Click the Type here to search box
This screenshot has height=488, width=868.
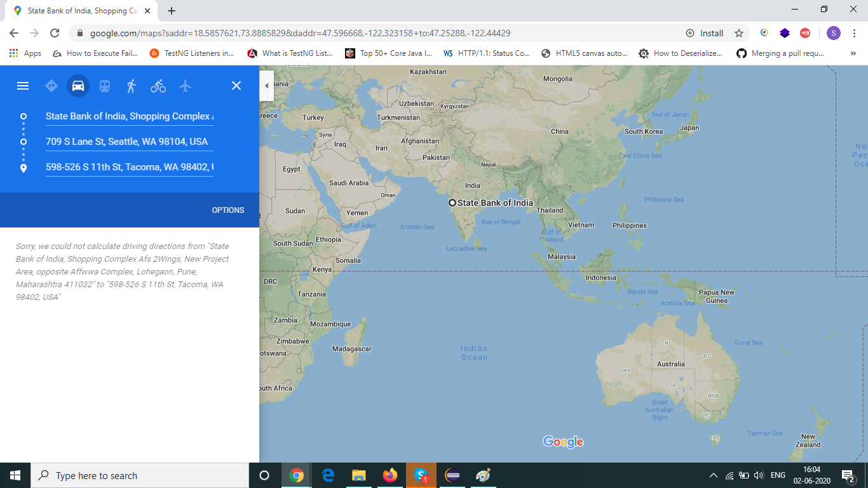click(x=140, y=475)
